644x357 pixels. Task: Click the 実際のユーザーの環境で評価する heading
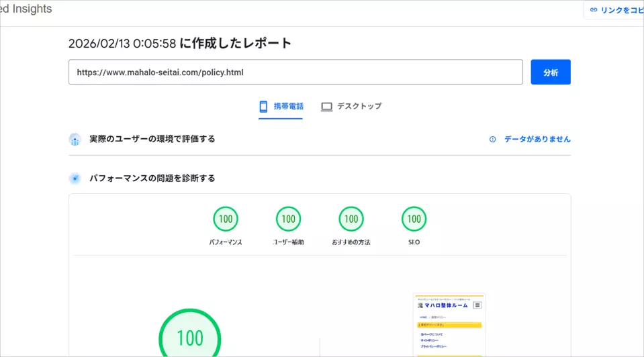(x=152, y=139)
